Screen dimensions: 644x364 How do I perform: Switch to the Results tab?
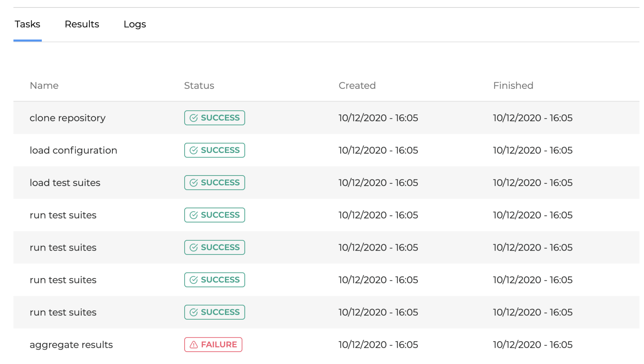82,24
